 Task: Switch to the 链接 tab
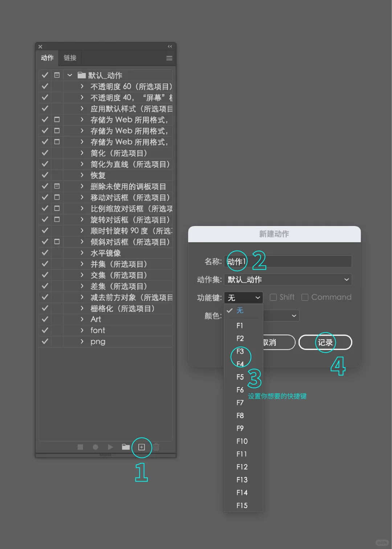coord(70,58)
